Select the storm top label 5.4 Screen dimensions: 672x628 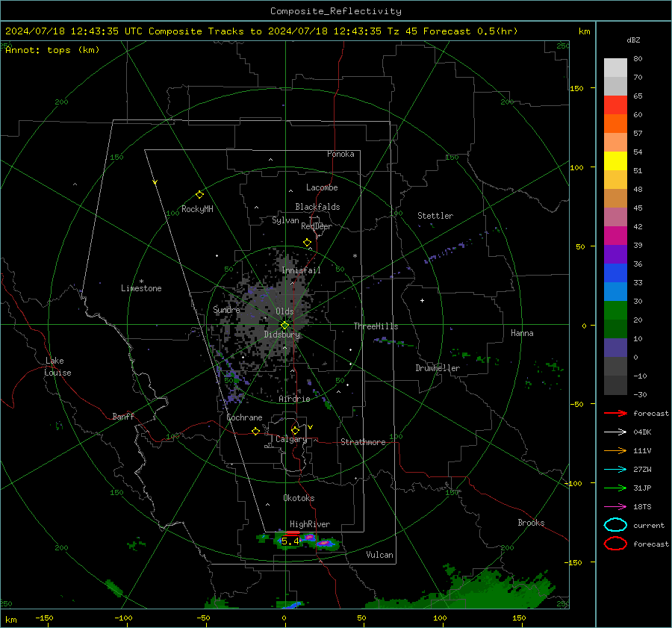[290, 541]
